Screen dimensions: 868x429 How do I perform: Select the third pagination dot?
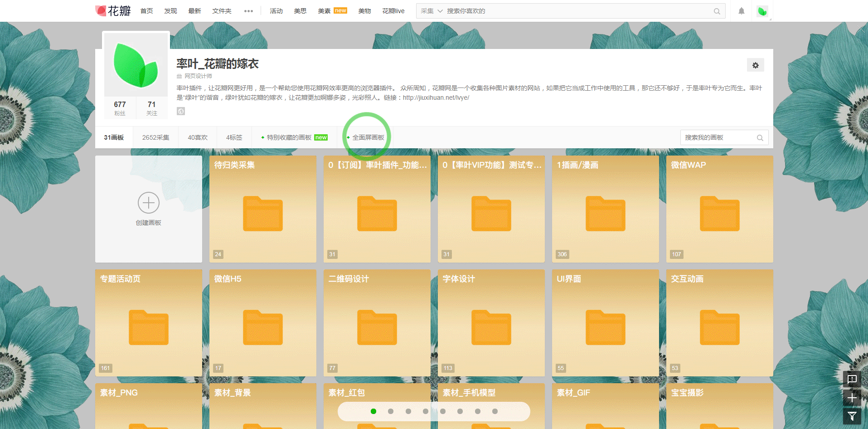tap(408, 411)
